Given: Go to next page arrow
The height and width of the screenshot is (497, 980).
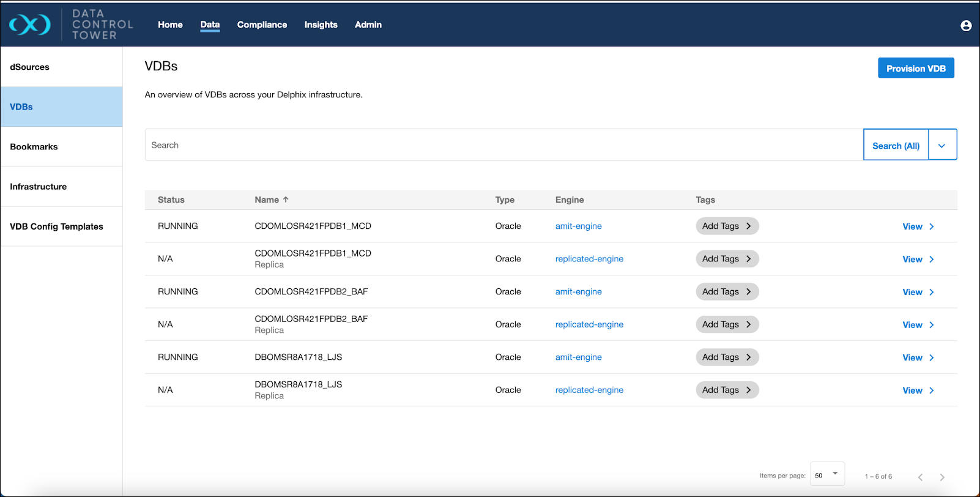Looking at the screenshot, I should [x=942, y=477].
